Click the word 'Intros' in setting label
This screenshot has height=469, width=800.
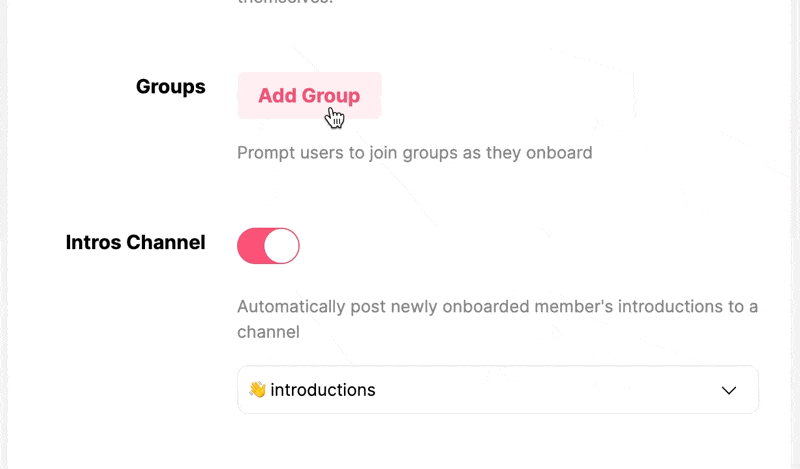click(93, 242)
